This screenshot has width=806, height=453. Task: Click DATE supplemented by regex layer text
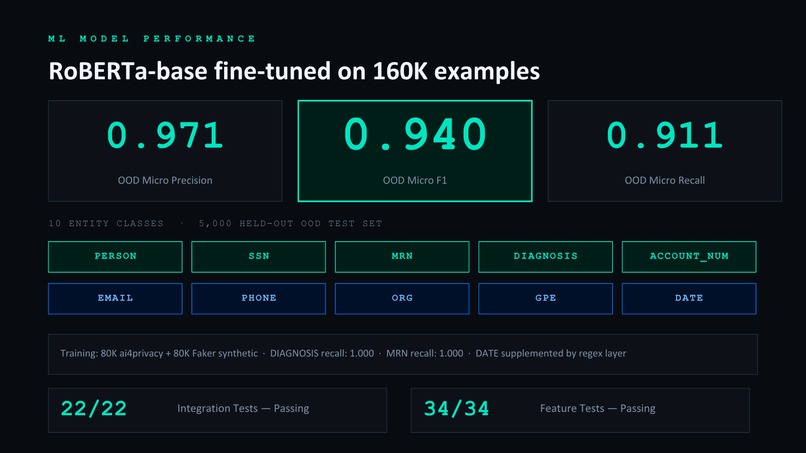click(551, 353)
